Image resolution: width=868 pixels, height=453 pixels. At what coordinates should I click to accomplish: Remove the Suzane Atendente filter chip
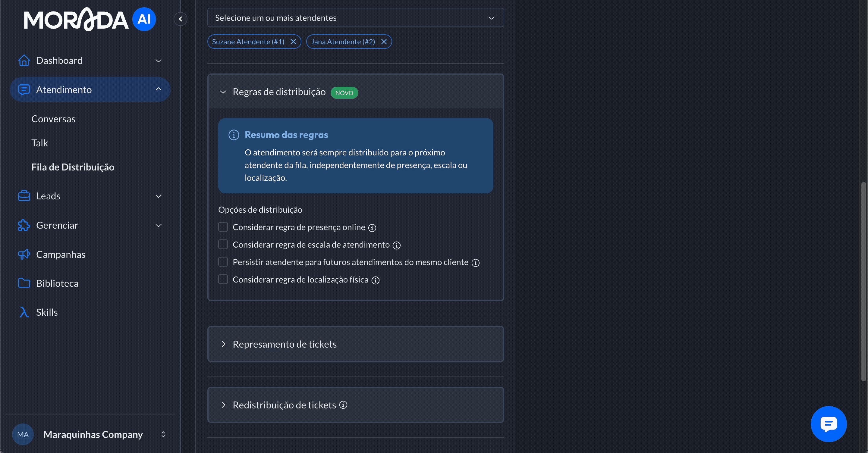tap(293, 42)
